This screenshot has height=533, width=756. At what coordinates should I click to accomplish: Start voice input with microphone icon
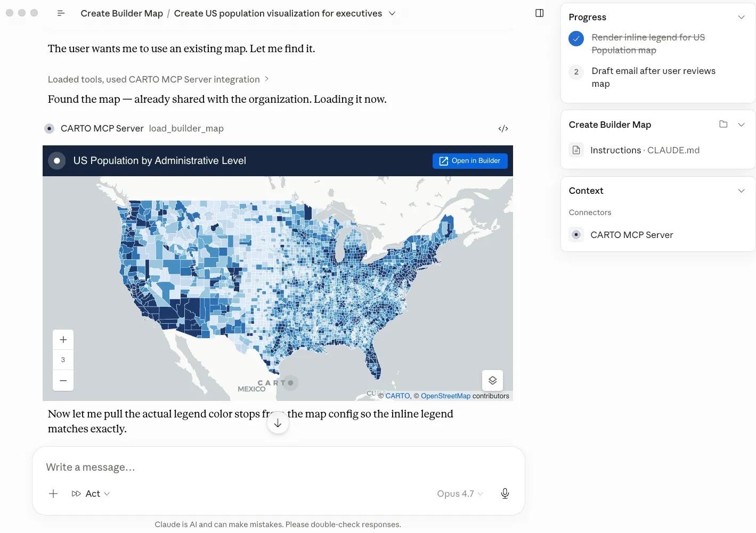pyautogui.click(x=505, y=494)
